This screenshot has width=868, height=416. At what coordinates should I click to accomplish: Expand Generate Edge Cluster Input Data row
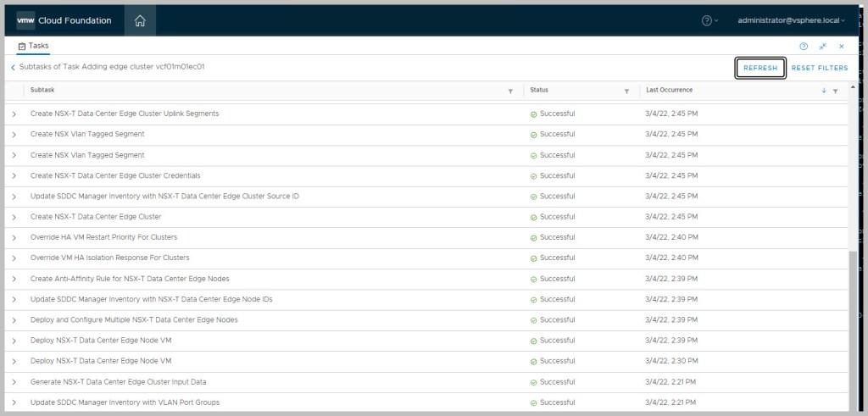click(14, 382)
